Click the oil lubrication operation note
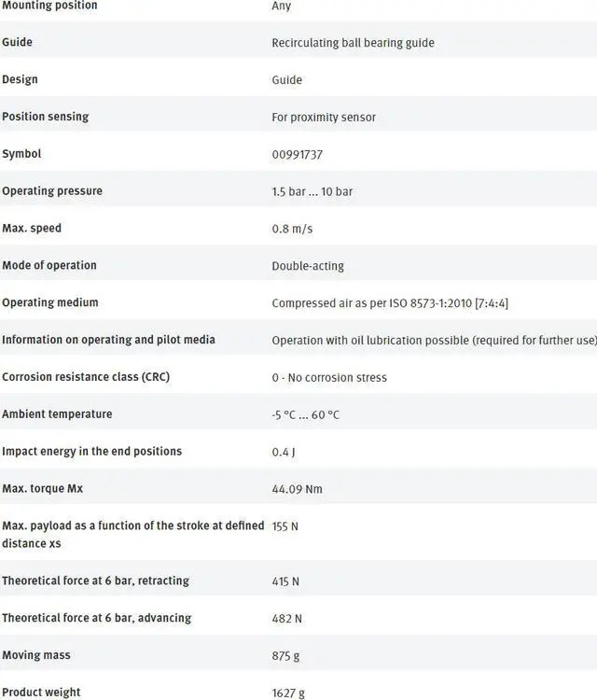597x700 pixels. pos(433,341)
